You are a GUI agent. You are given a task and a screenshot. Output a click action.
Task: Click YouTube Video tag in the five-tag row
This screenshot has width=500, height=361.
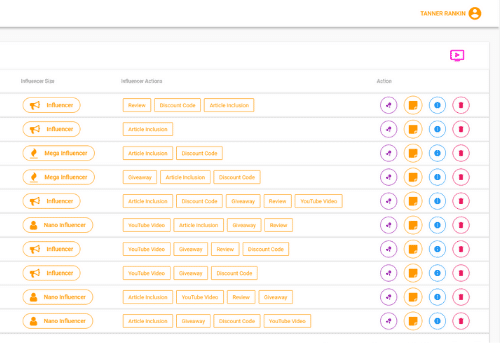tap(319, 201)
